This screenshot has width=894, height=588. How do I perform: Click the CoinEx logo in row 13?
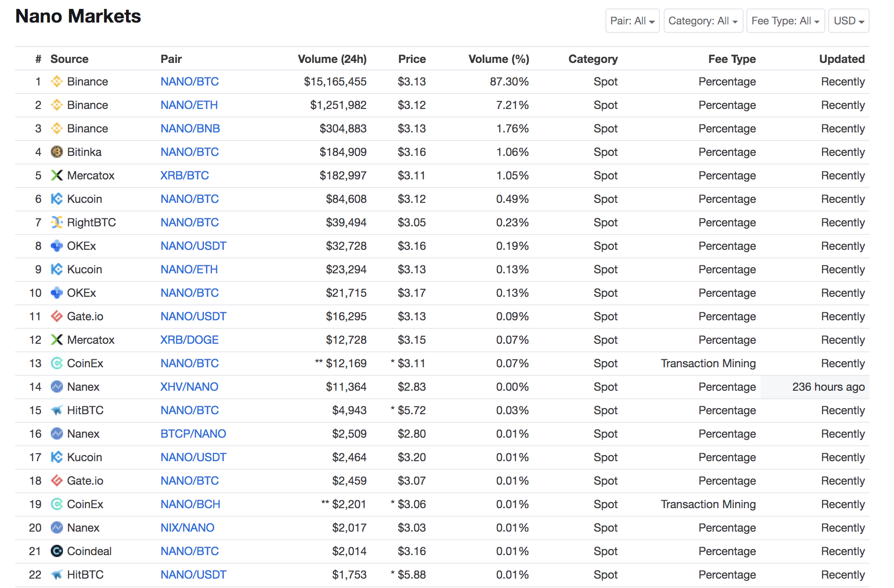(57, 364)
